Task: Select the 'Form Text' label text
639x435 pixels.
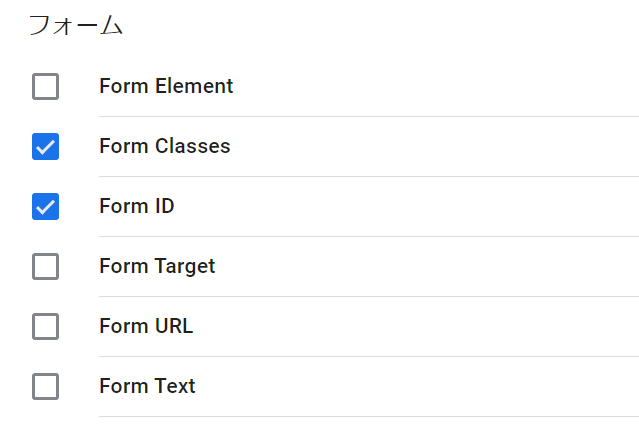Action: [x=147, y=387]
